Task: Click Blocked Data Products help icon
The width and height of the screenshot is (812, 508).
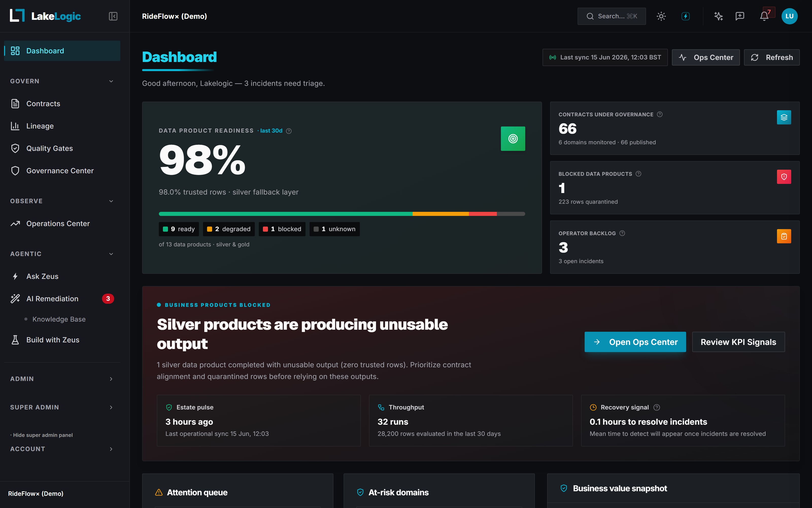Action: [x=638, y=174]
